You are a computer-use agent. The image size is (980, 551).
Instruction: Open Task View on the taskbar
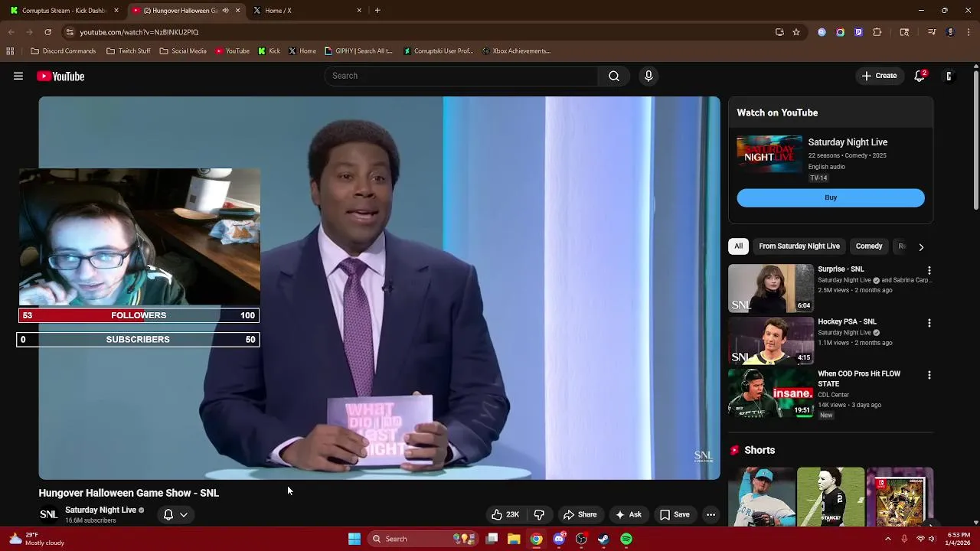492,539
